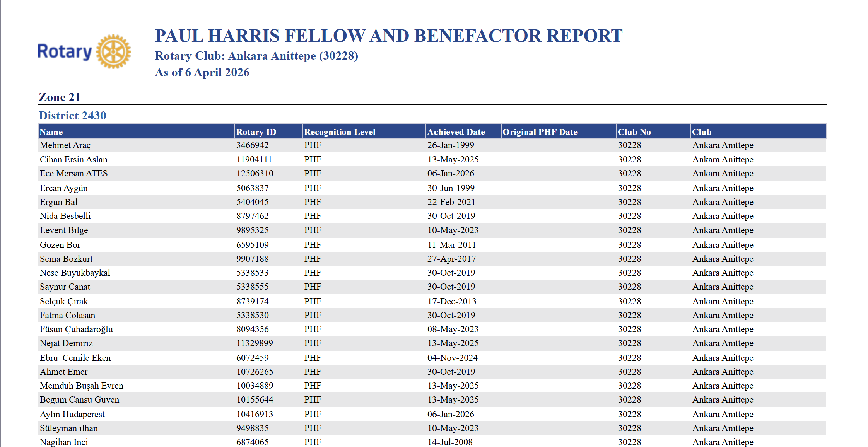Select the name 'Gozen Bor'

coord(60,245)
